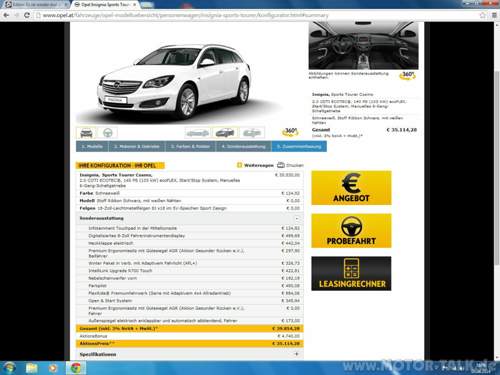The height and width of the screenshot is (375, 500).
Task: Click the Weitersagen share icon
Action: pos(239,165)
